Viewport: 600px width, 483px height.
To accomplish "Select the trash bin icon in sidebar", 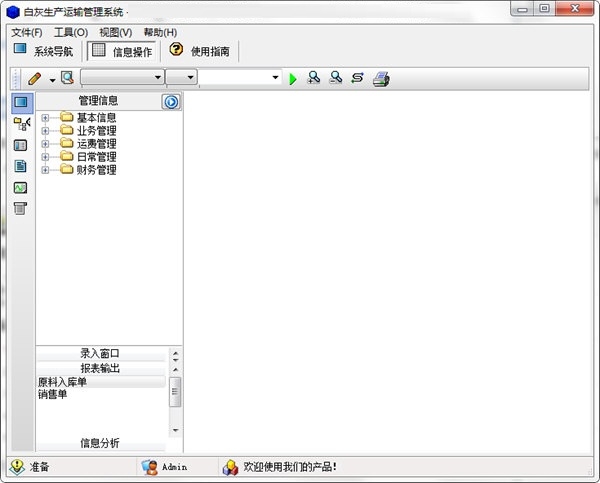I will [x=20, y=209].
